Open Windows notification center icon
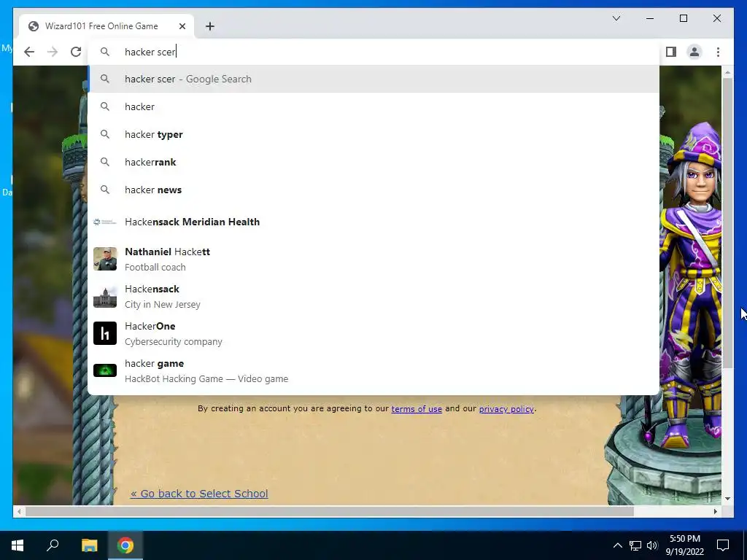The height and width of the screenshot is (560, 747). point(723,545)
